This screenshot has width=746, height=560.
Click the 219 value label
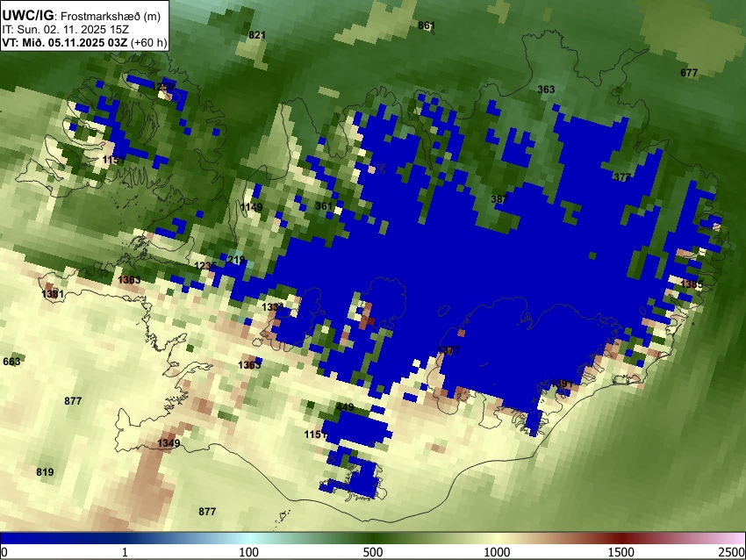pyautogui.click(x=236, y=260)
